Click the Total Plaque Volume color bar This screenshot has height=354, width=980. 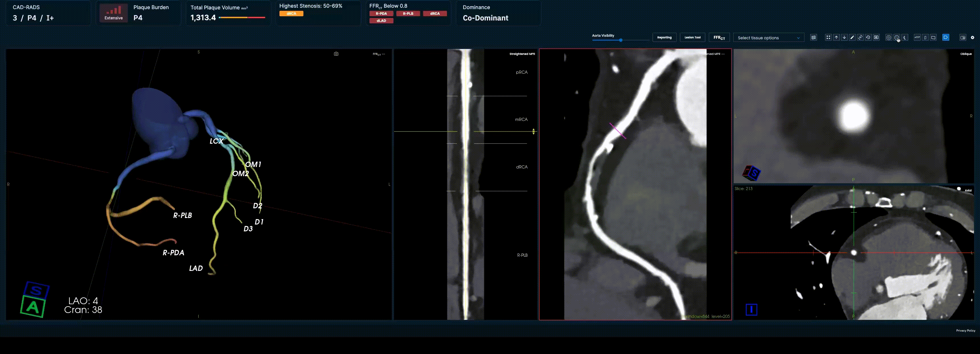click(242, 17)
